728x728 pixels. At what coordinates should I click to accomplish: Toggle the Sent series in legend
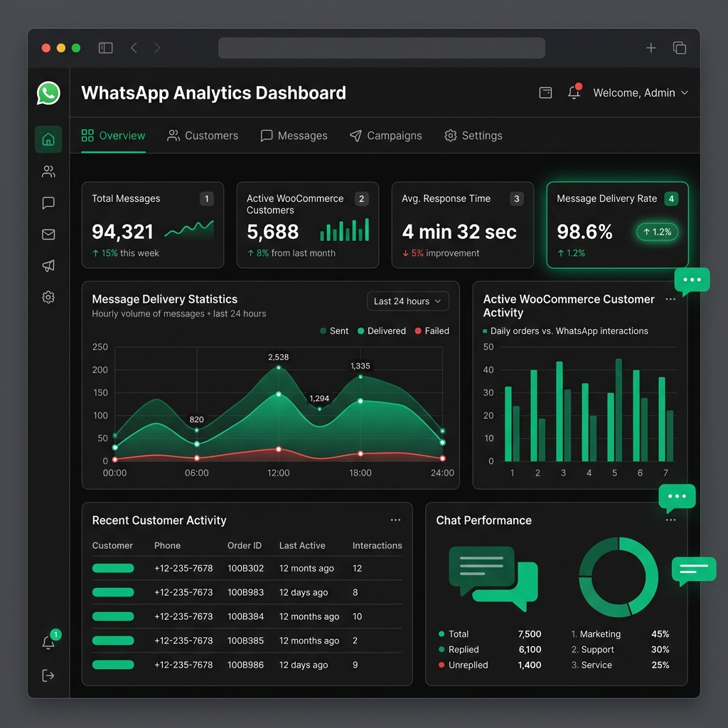[334, 331]
